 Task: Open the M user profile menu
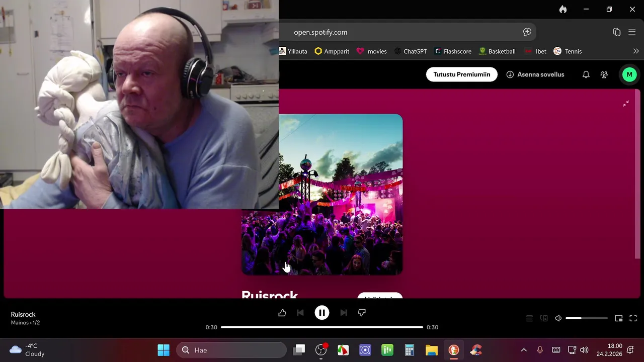[629, 74]
